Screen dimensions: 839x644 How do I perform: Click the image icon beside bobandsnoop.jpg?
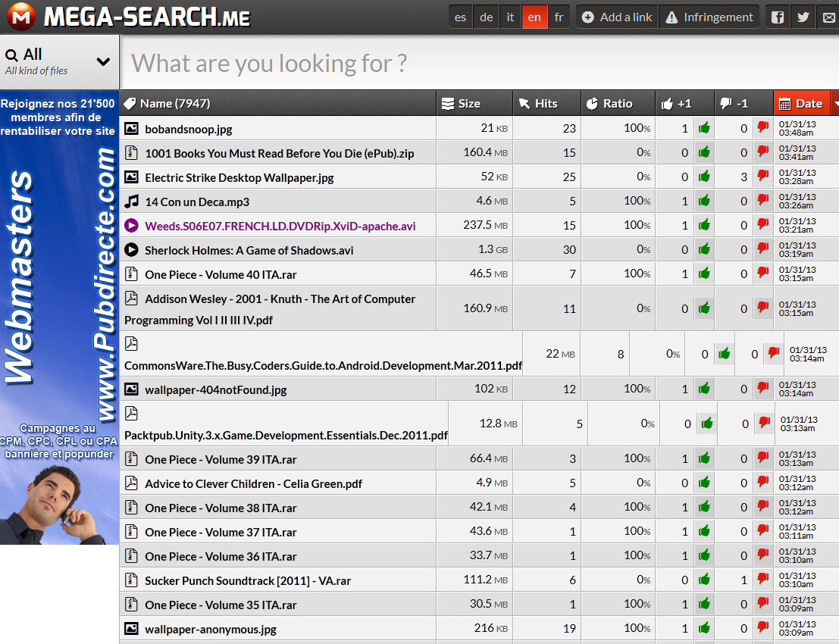pos(131,129)
